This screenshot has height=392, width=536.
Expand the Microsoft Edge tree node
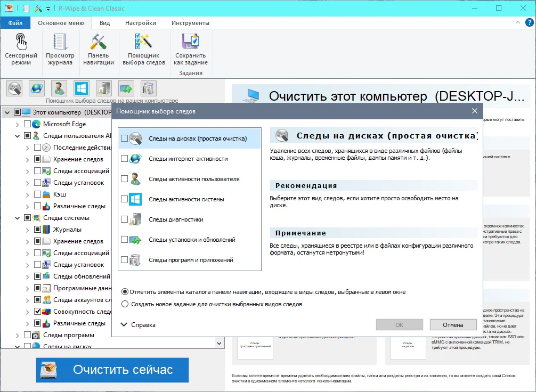pos(17,125)
